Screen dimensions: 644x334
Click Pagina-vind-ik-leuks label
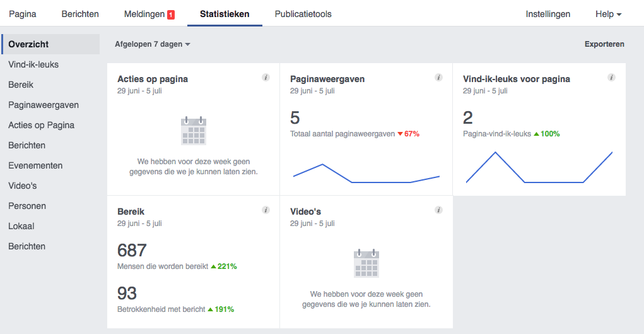[497, 134]
